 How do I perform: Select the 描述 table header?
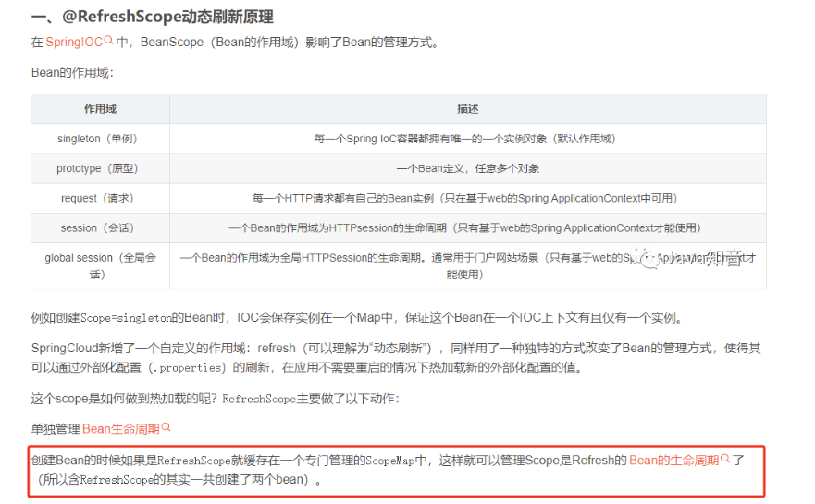tap(468, 109)
